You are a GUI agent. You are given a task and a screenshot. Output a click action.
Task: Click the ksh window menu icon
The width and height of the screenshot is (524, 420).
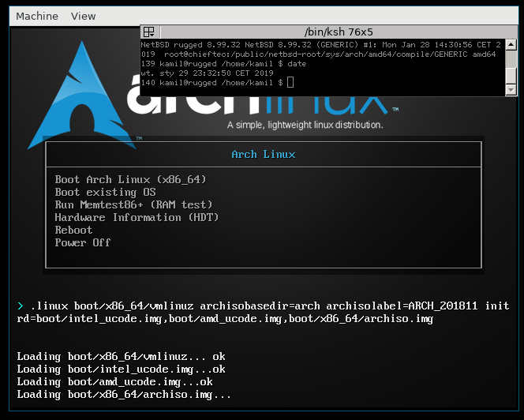(149, 32)
